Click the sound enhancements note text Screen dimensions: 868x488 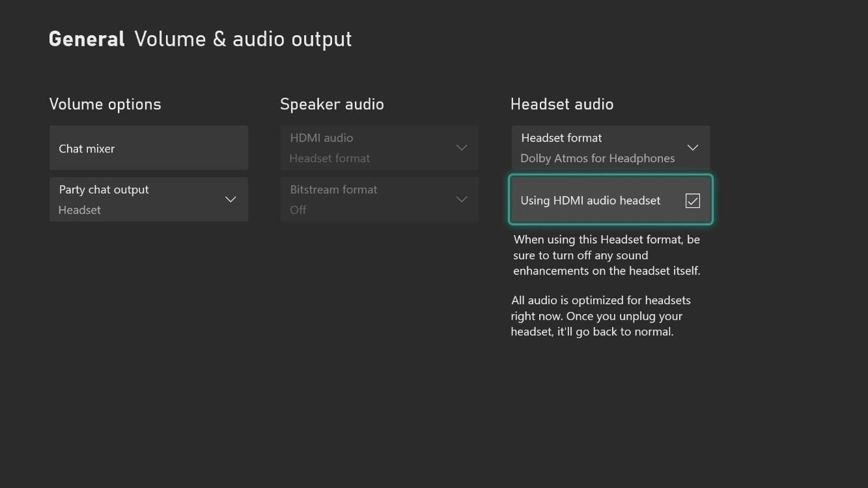coord(606,255)
